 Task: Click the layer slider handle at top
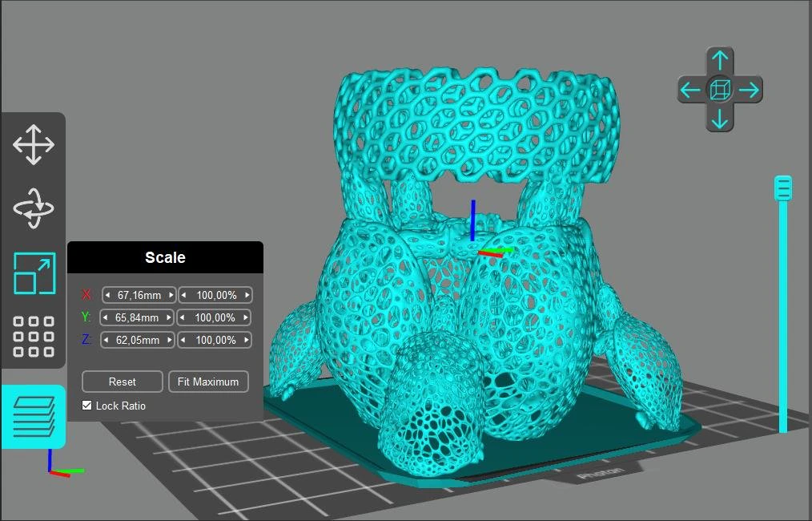pyautogui.click(x=783, y=188)
